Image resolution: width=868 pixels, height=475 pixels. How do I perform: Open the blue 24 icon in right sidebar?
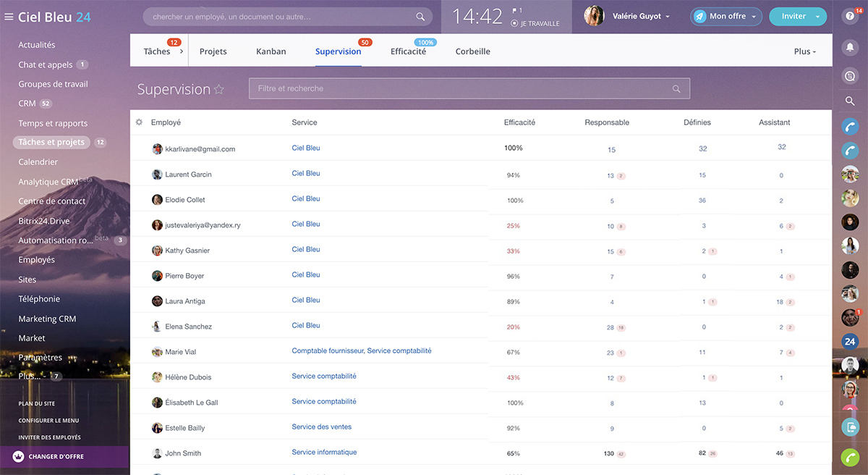tap(850, 341)
